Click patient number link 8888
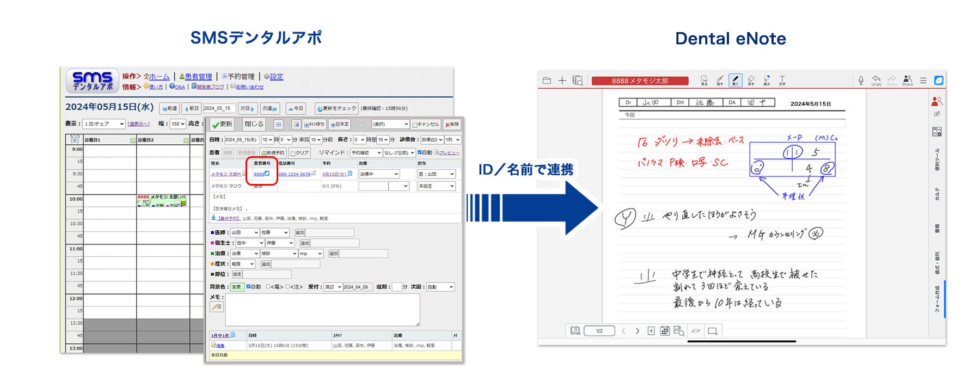 point(259,174)
